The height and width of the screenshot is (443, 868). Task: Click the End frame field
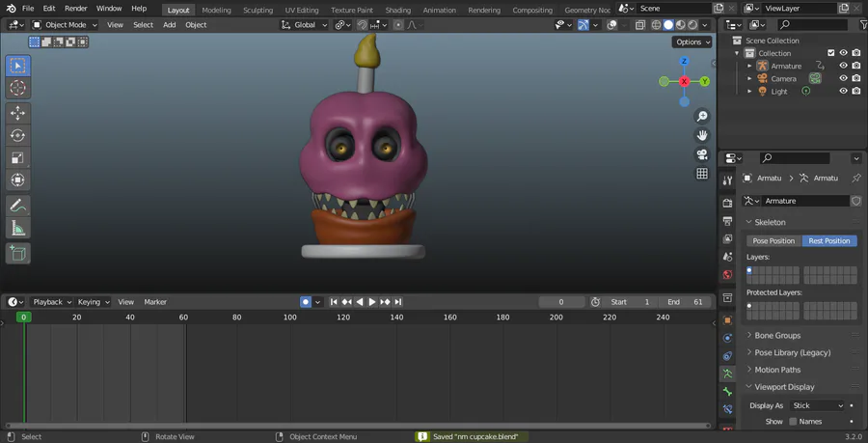pos(686,302)
